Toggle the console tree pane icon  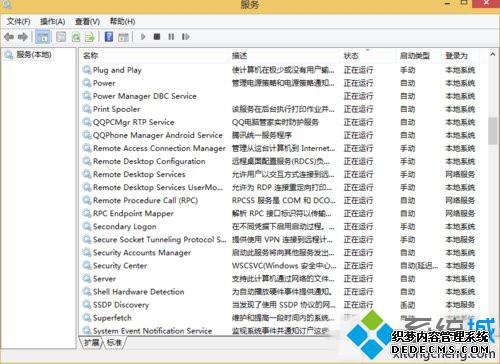coord(43,37)
